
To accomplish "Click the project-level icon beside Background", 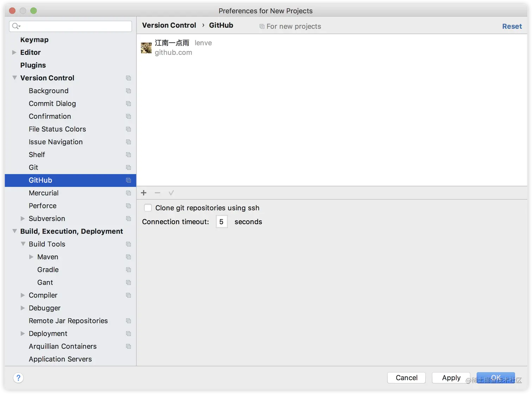I will pyautogui.click(x=128, y=91).
